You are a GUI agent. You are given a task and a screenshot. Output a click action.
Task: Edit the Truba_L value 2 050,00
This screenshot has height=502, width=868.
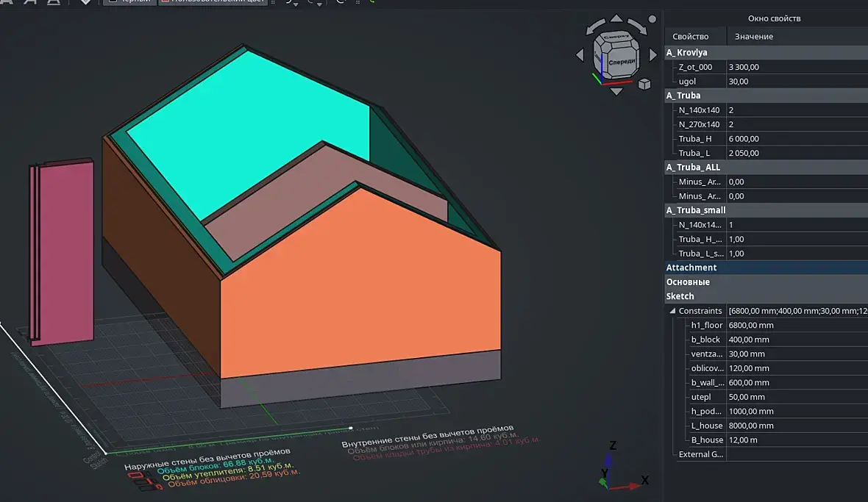[797, 153]
